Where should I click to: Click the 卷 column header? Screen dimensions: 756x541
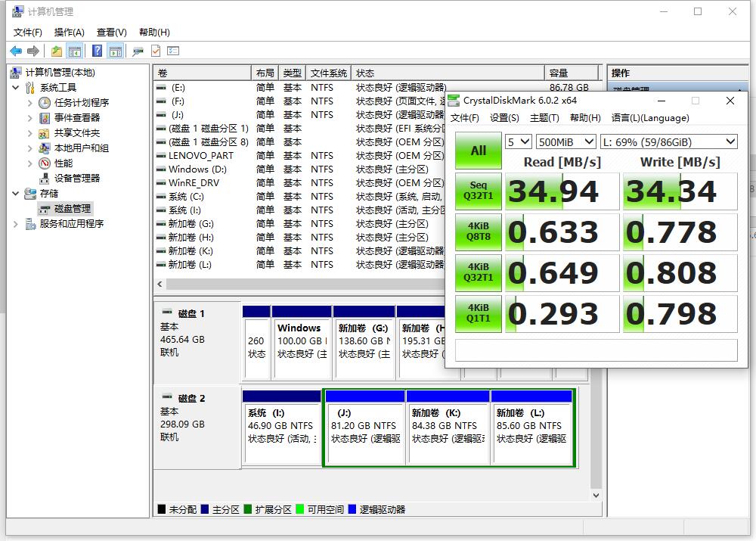pos(203,73)
